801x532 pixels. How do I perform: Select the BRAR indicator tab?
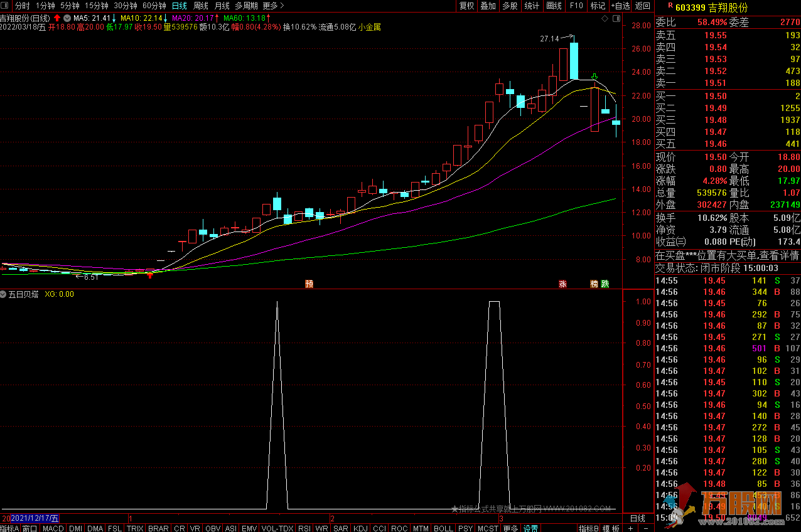click(158, 528)
